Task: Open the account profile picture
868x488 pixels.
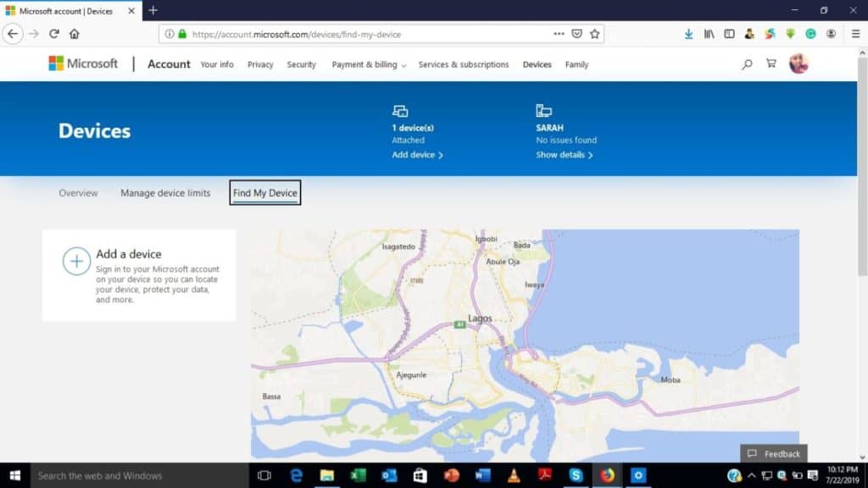Action: (x=798, y=64)
